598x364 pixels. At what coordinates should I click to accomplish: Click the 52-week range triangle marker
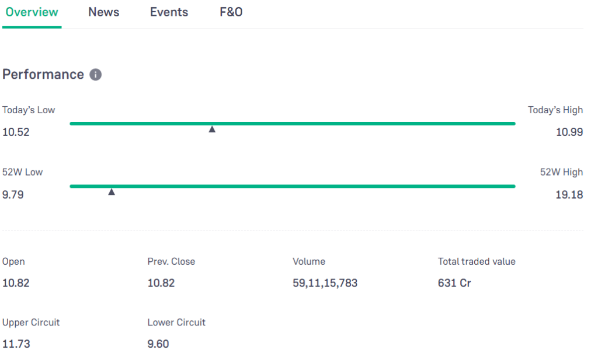[x=112, y=192]
